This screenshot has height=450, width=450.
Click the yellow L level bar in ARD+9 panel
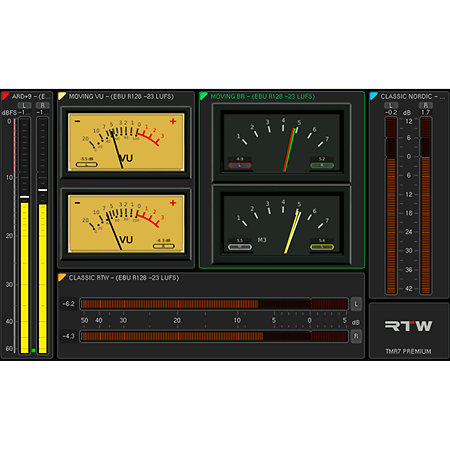[24, 278]
